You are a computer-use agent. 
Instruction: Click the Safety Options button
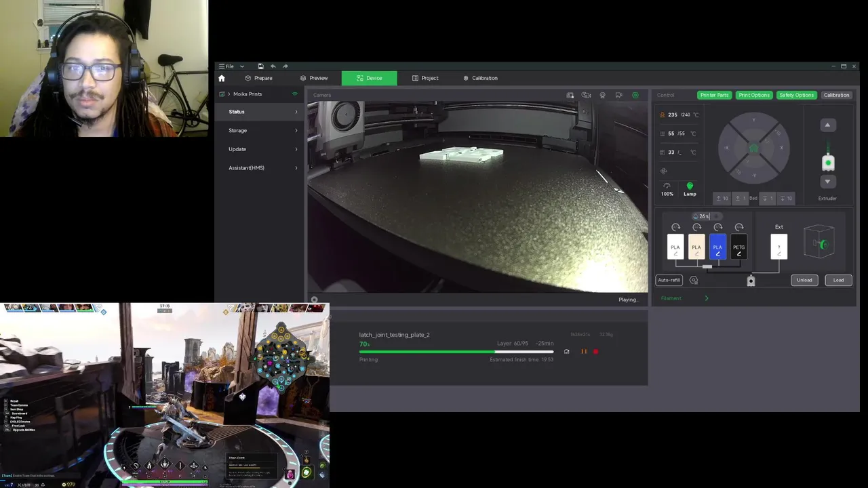coord(796,95)
